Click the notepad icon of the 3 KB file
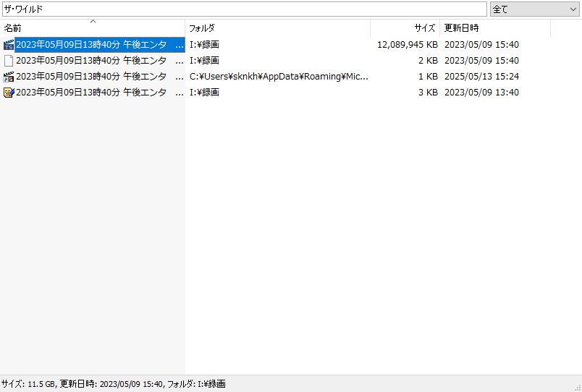582x392 pixels. [8, 93]
